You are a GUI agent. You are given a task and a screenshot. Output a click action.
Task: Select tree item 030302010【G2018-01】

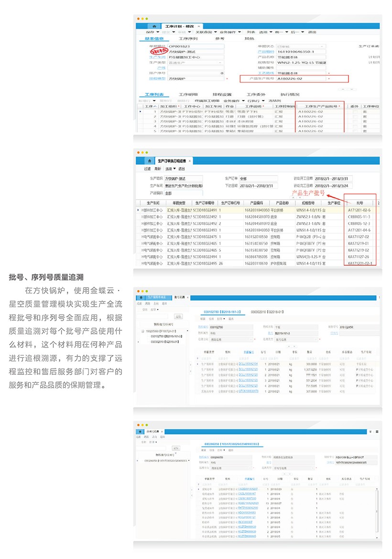(x=164, y=342)
